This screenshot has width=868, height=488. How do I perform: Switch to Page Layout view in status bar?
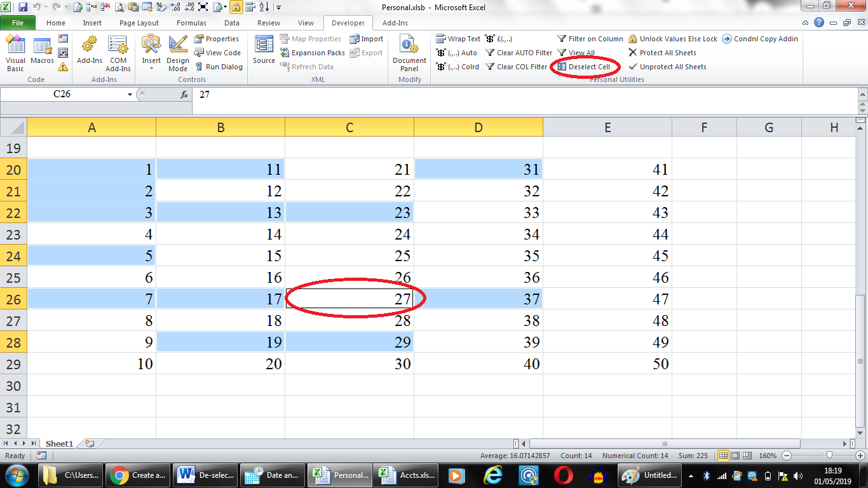click(735, 456)
